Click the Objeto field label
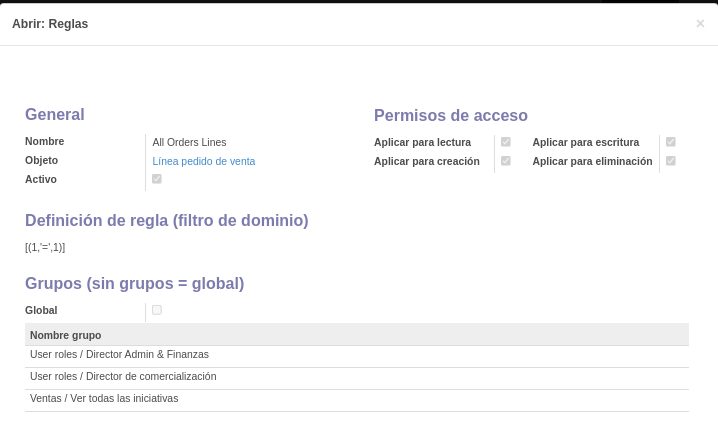 [x=41, y=160]
